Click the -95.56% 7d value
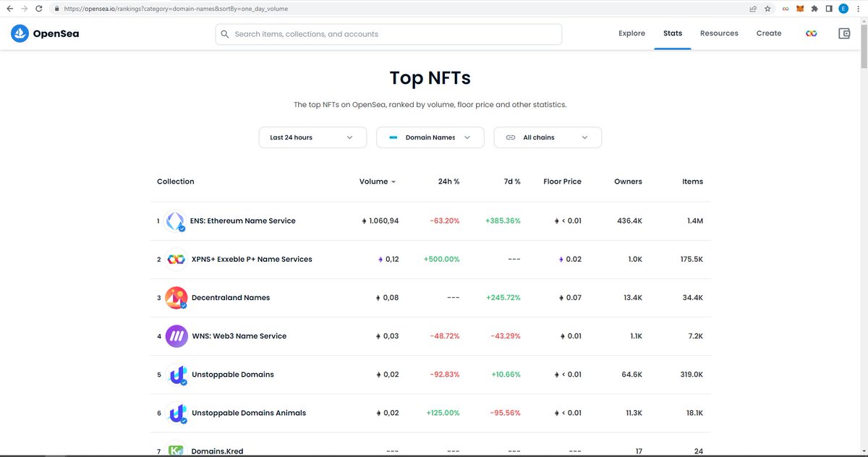The width and height of the screenshot is (868, 457). pyautogui.click(x=505, y=413)
